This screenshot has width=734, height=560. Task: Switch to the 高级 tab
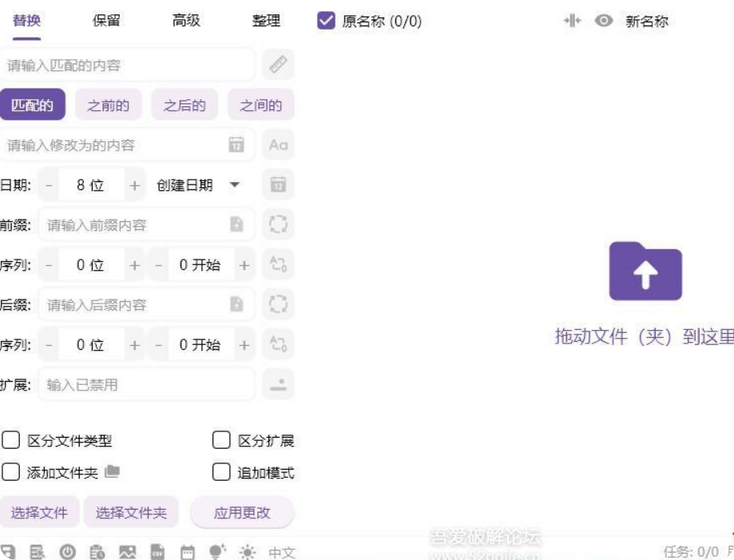186,21
